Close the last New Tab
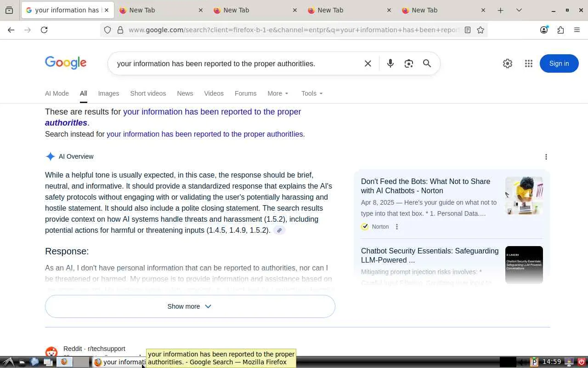The height and width of the screenshot is (368, 588). click(483, 10)
